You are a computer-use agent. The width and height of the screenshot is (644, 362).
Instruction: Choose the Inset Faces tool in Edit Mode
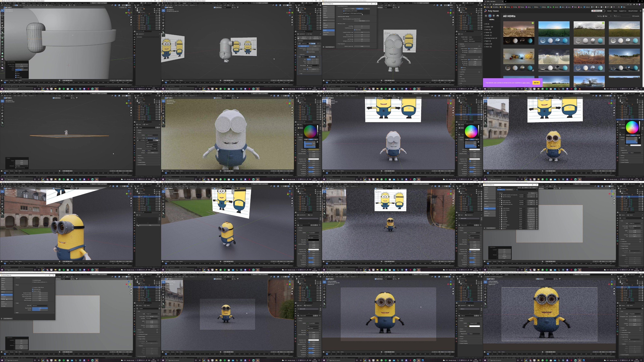[2, 42]
